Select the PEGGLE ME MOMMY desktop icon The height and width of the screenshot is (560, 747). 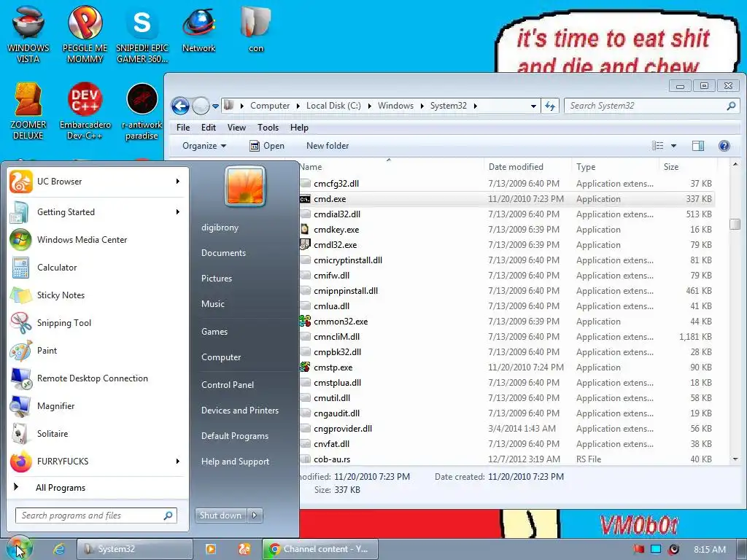coord(85,34)
